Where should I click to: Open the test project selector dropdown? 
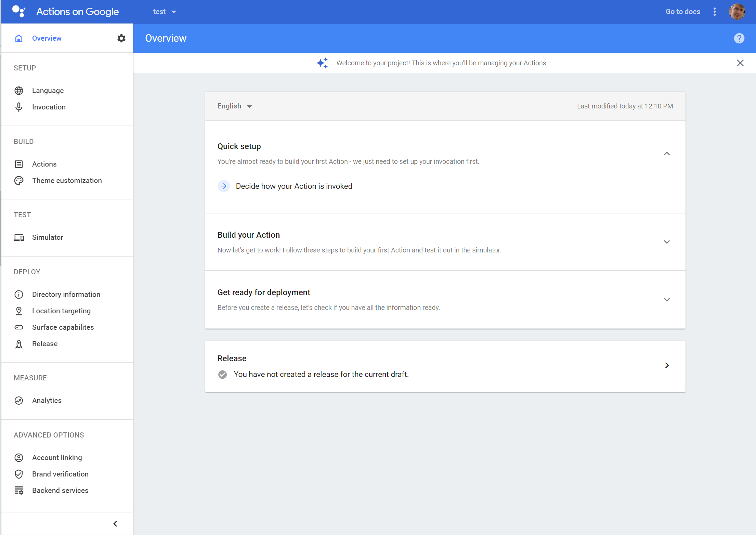pos(165,12)
